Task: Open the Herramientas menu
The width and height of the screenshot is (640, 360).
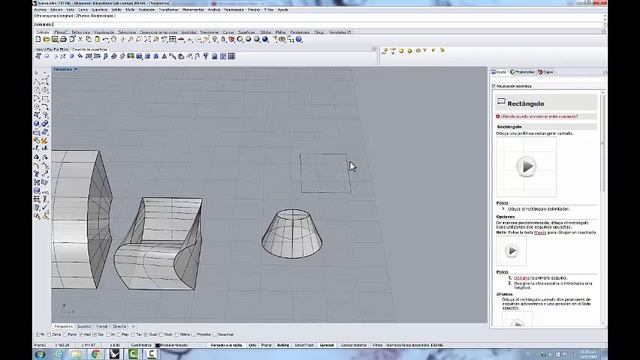Action: point(193,10)
